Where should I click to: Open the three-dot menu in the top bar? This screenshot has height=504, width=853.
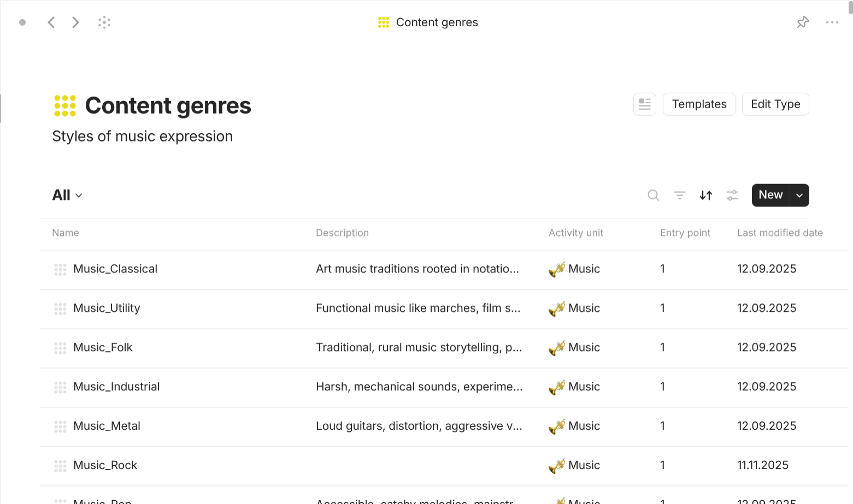[832, 22]
